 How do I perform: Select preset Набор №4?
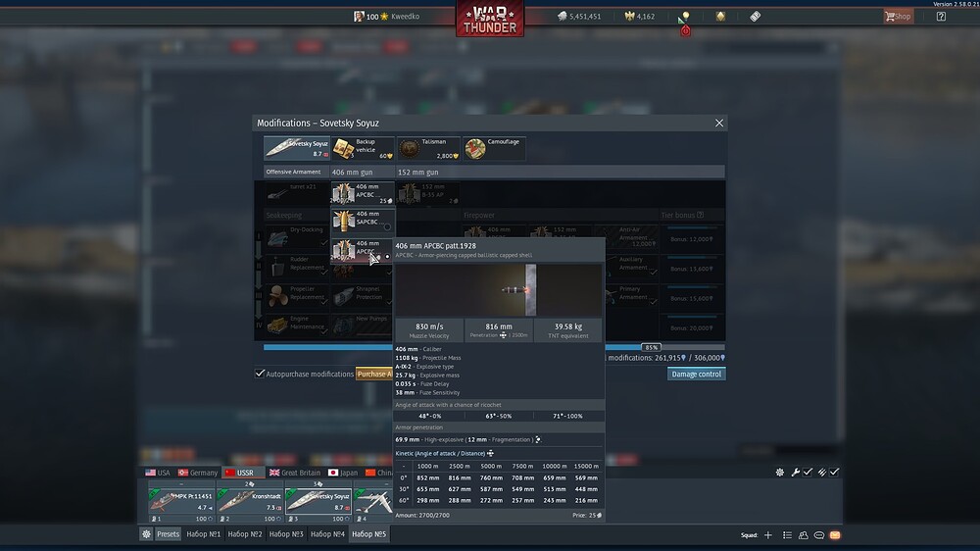pyautogui.click(x=327, y=534)
